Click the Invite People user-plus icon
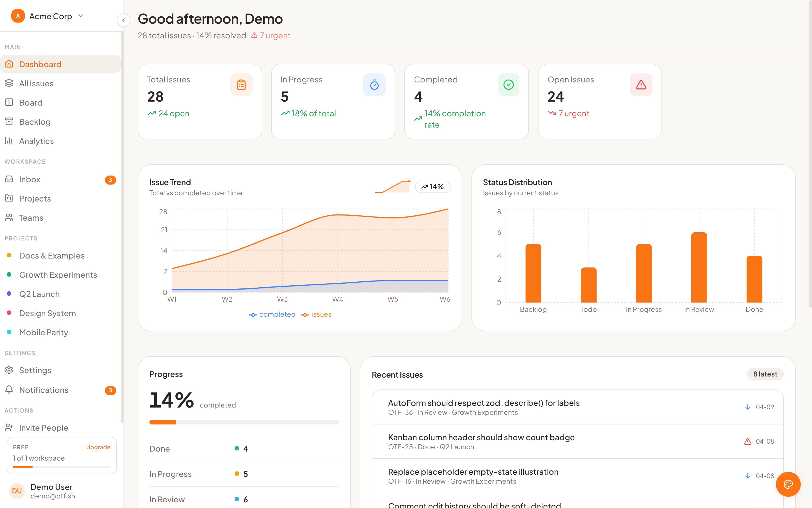The image size is (812, 508). pos(9,427)
